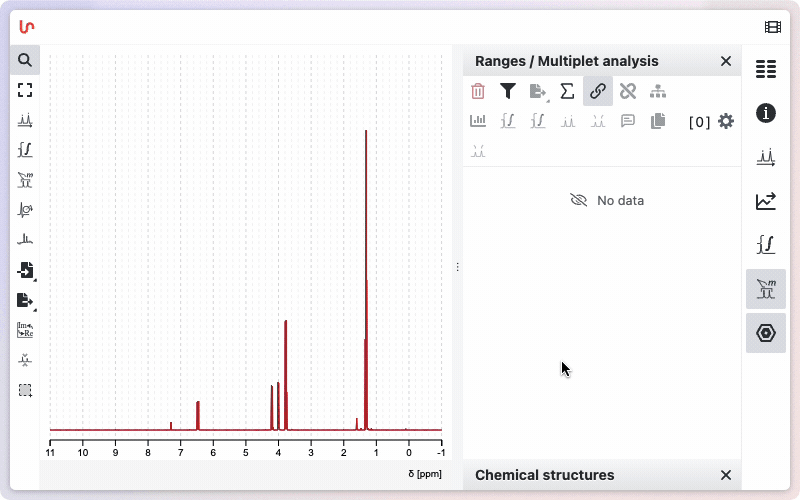The image size is (800, 500).
Task: Click the full-screen zoom out icon
Action: point(25,90)
